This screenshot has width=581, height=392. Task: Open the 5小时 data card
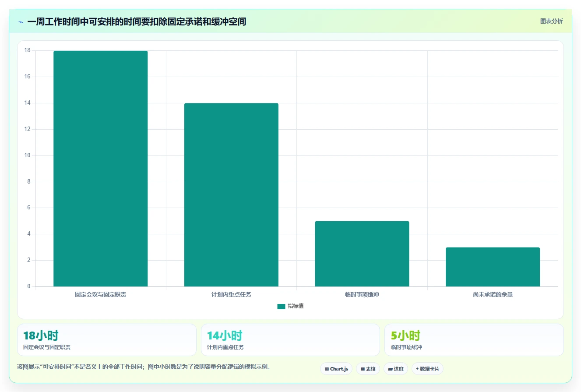coord(474,340)
